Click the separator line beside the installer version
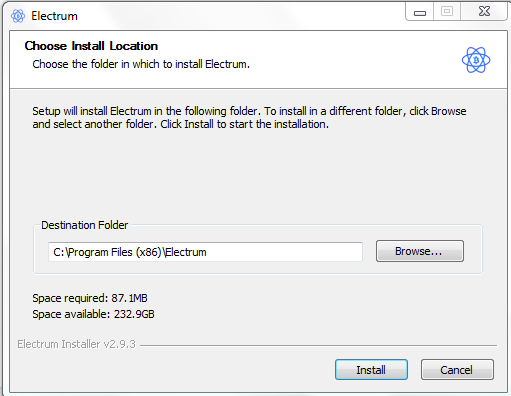Screen dimensions: 511x396 pos(318,345)
